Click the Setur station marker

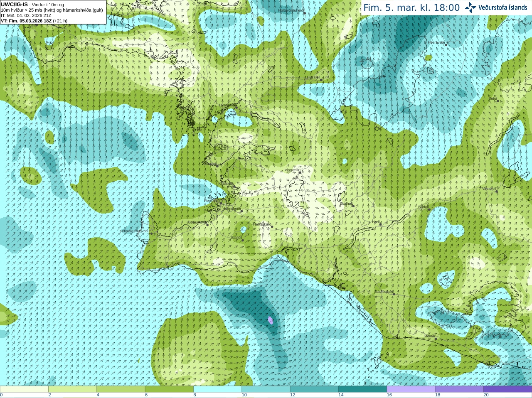click(498, 101)
